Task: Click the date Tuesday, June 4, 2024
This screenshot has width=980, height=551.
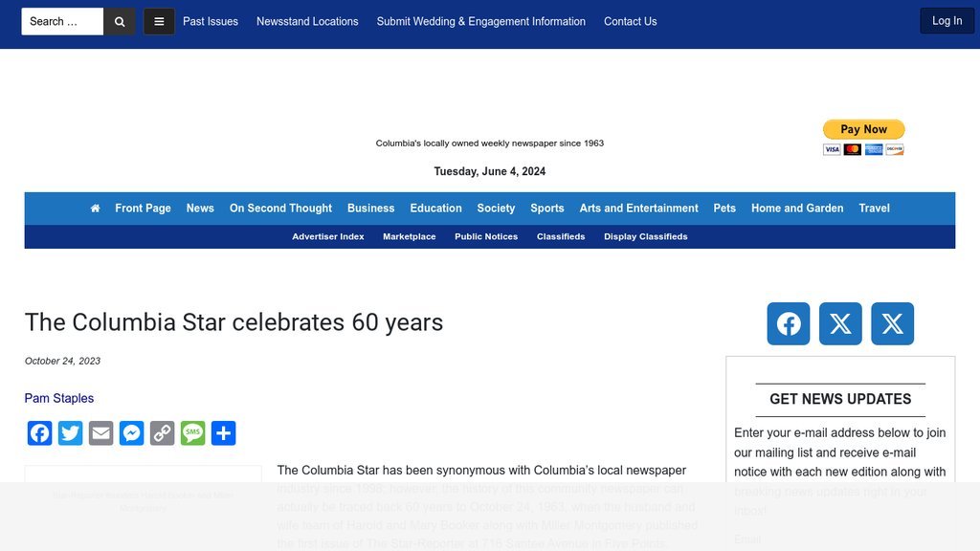Action: point(490,172)
